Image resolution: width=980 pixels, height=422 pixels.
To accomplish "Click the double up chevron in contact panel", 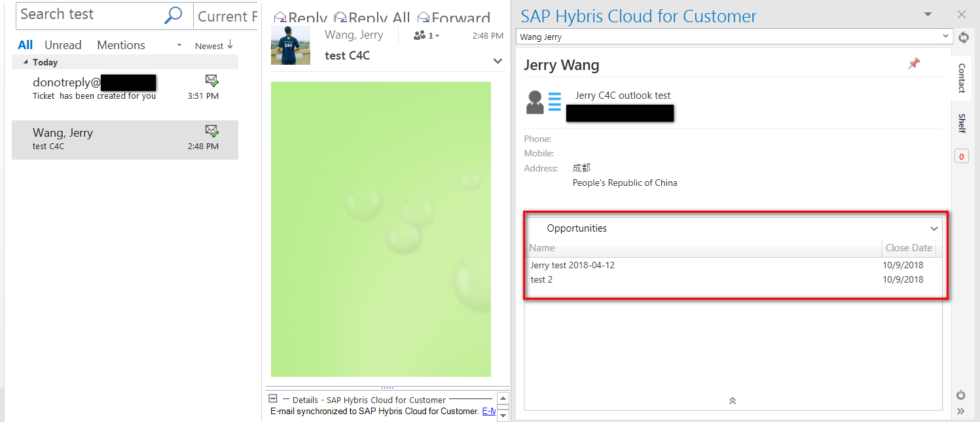I will pos(733,400).
